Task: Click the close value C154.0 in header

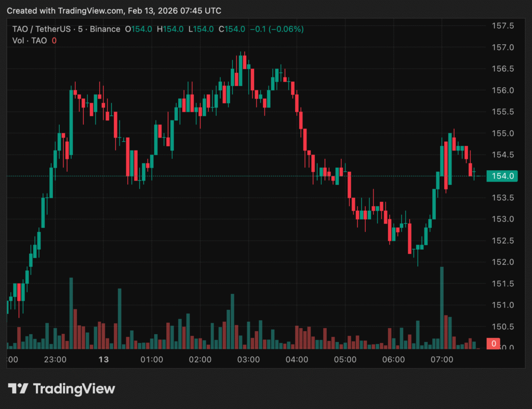Action: click(232, 30)
